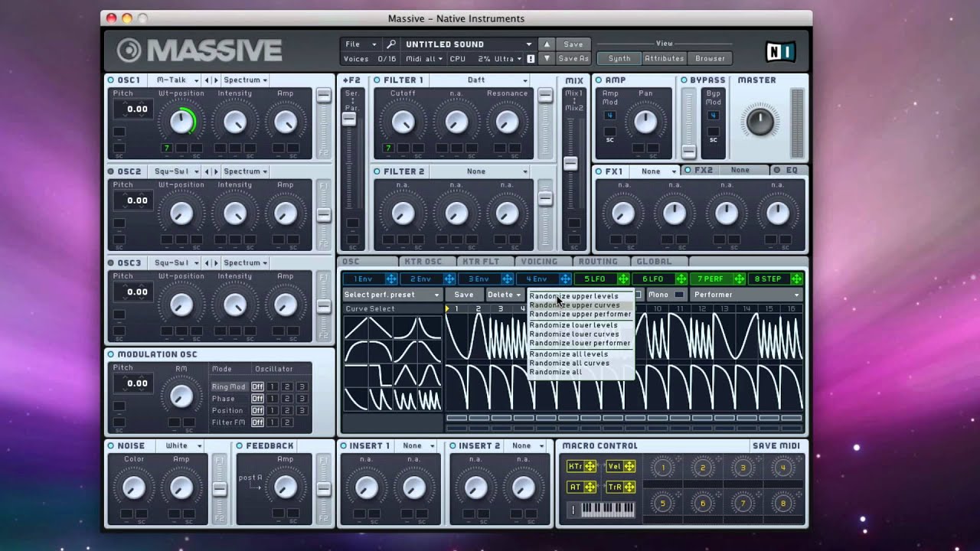Select the four-spike sawtooth curve in Curve Select

pyautogui.click(x=429, y=399)
